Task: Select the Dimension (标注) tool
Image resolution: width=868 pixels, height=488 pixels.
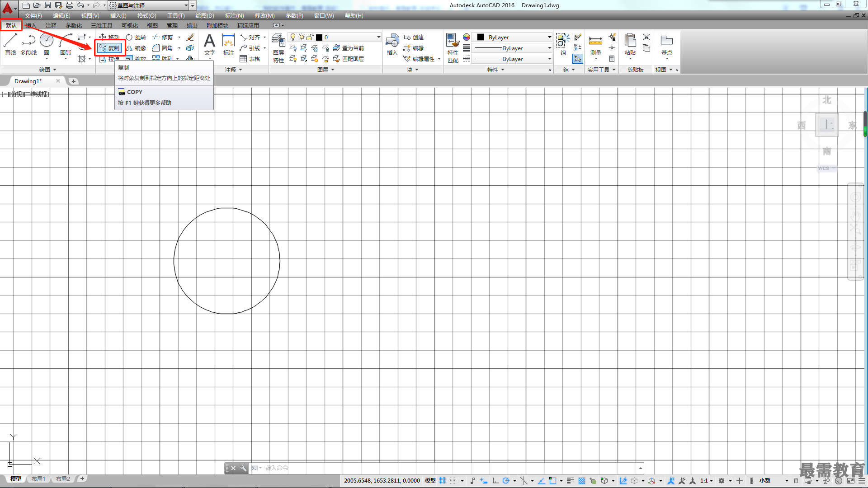Action: (x=229, y=44)
